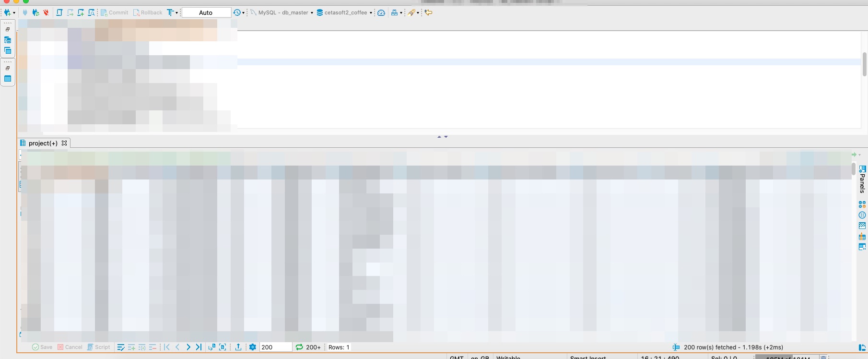Screen dimensions: 868x359
Task: Click the Rollback button in toolbar
Action: (148, 12)
